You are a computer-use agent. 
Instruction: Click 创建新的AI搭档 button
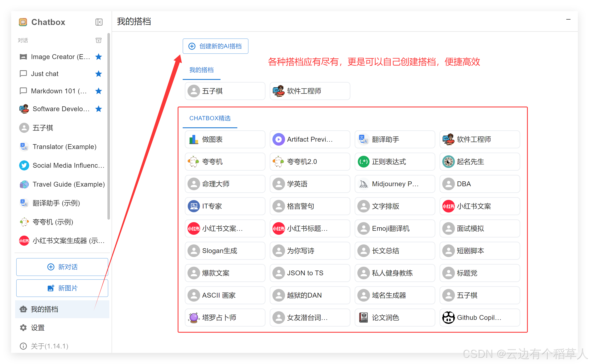(x=215, y=46)
